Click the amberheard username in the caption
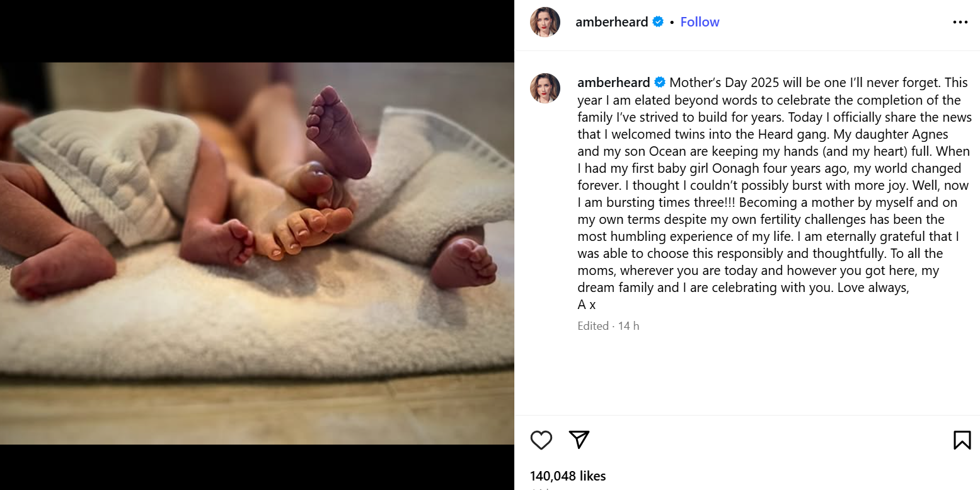The height and width of the screenshot is (490, 980). tap(613, 83)
